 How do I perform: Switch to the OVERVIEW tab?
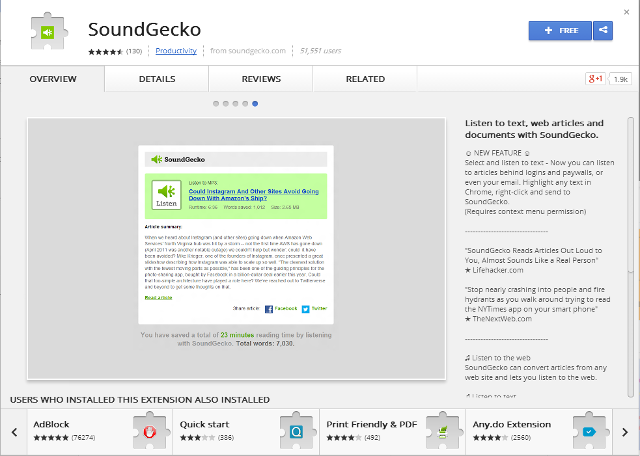(x=53, y=79)
